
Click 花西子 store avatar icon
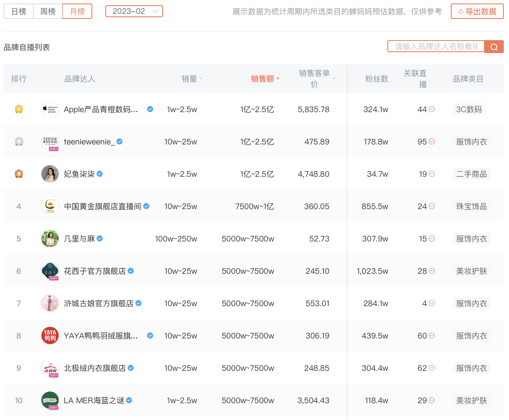tap(50, 271)
